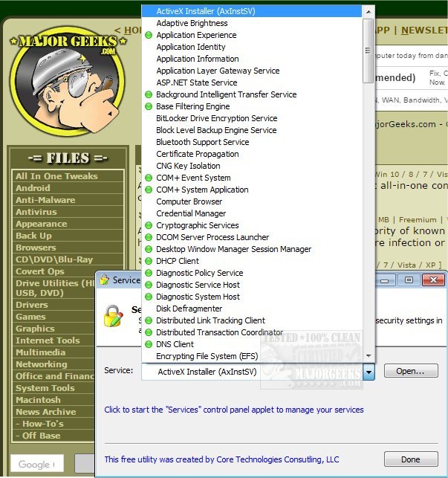Select Adaptive Brightness from the list
Viewport: 448px width, 478px height.
click(x=252, y=23)
